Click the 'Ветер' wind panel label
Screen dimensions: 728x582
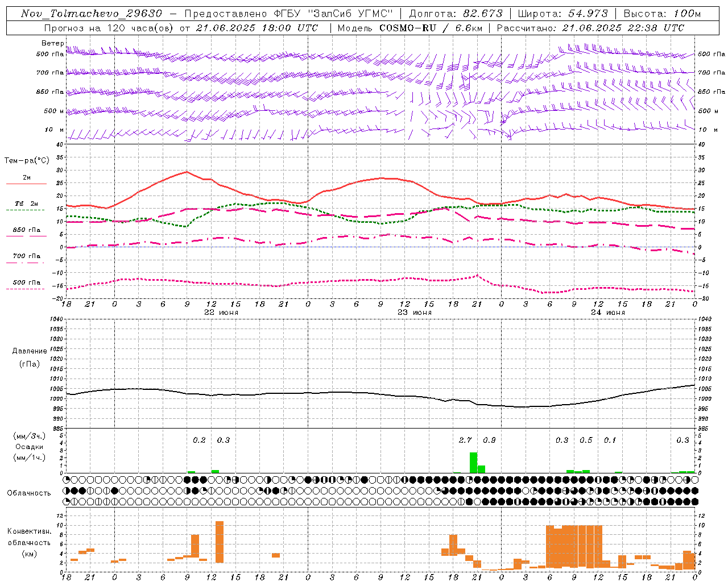(x=52, y=43)
